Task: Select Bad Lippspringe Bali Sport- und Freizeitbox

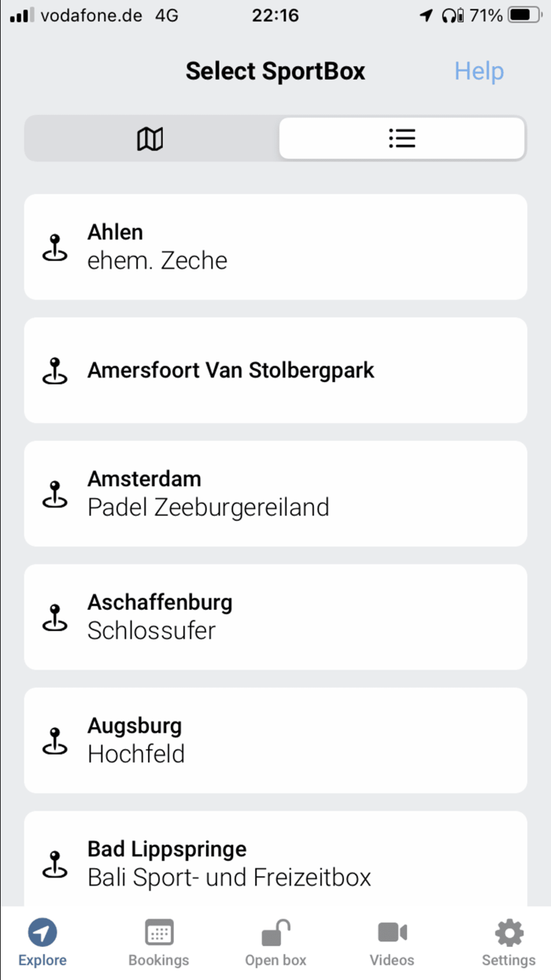Action: [275, 863]
